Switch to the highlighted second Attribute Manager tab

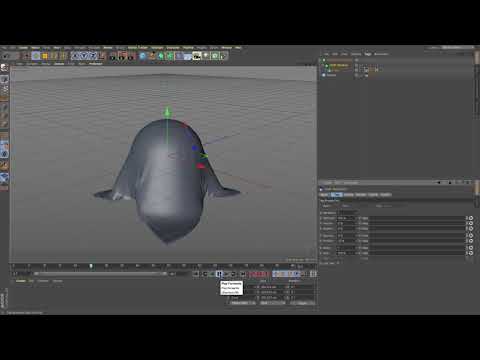coord(336,195)
